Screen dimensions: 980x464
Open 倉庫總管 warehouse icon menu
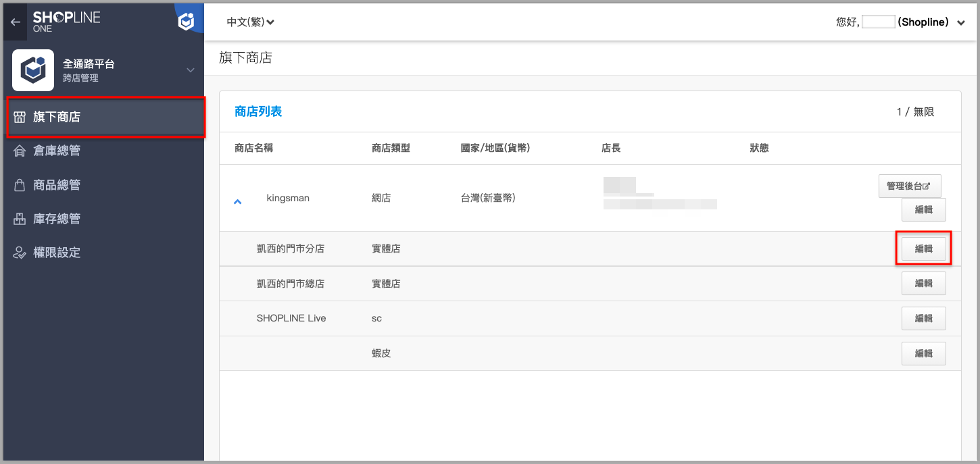[x=19, y=151]
